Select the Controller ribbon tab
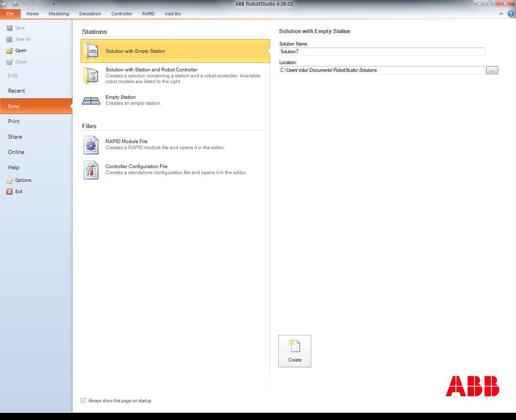516x420 pixels. (x=122, y=14)
